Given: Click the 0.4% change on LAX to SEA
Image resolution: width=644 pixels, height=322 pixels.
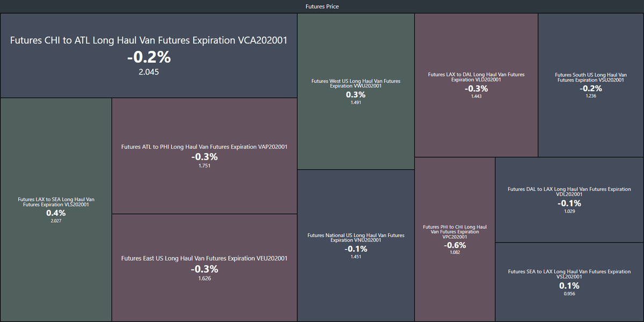Looking at the screenshot, I should tap(56, 213).
